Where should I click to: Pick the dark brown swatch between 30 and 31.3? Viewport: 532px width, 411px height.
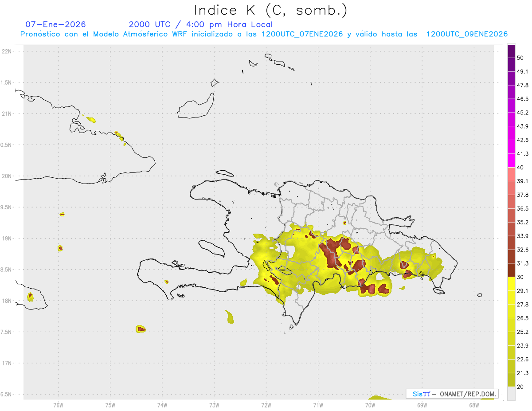(511, 270)
